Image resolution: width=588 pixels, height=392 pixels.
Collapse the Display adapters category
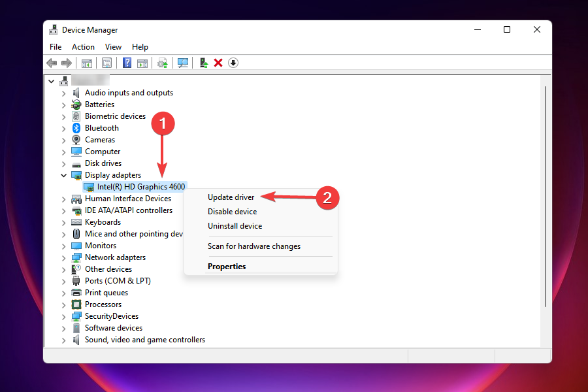[64, 175]
